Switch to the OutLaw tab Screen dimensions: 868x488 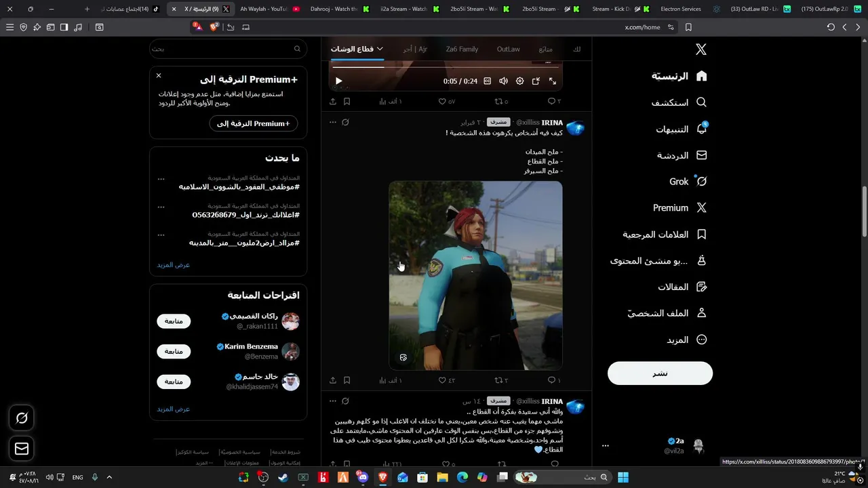tap(508, 49)
